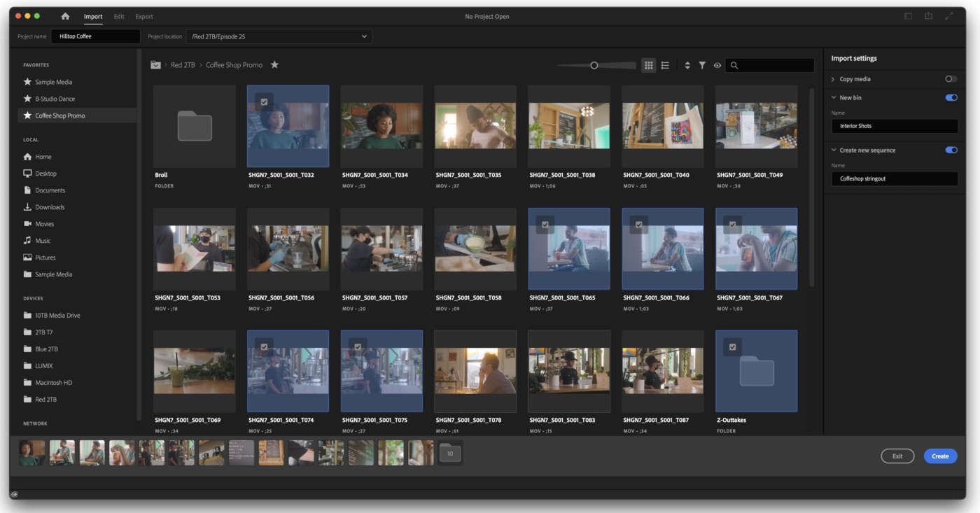The image size is (980, 513).
Task: Open the sort order icon
Action: click(x=687, y=65)
